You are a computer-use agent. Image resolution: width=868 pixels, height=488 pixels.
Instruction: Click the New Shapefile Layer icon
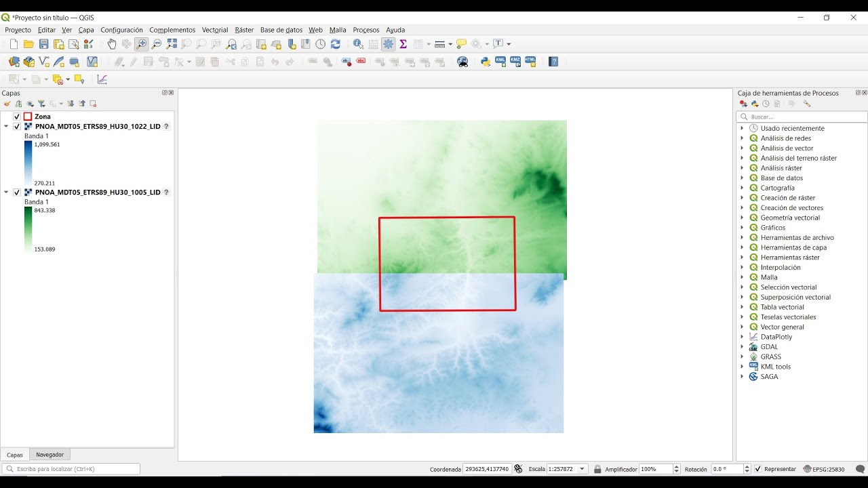coord(44,62)
